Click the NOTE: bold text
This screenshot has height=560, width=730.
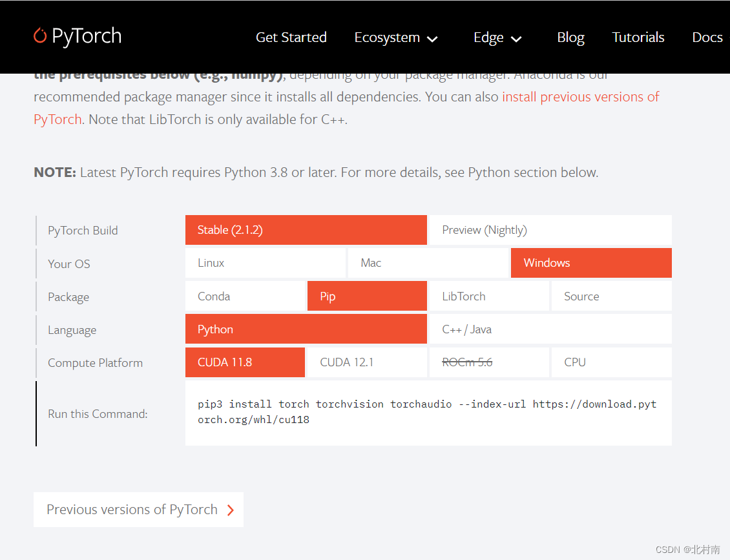tap(55, 172)
